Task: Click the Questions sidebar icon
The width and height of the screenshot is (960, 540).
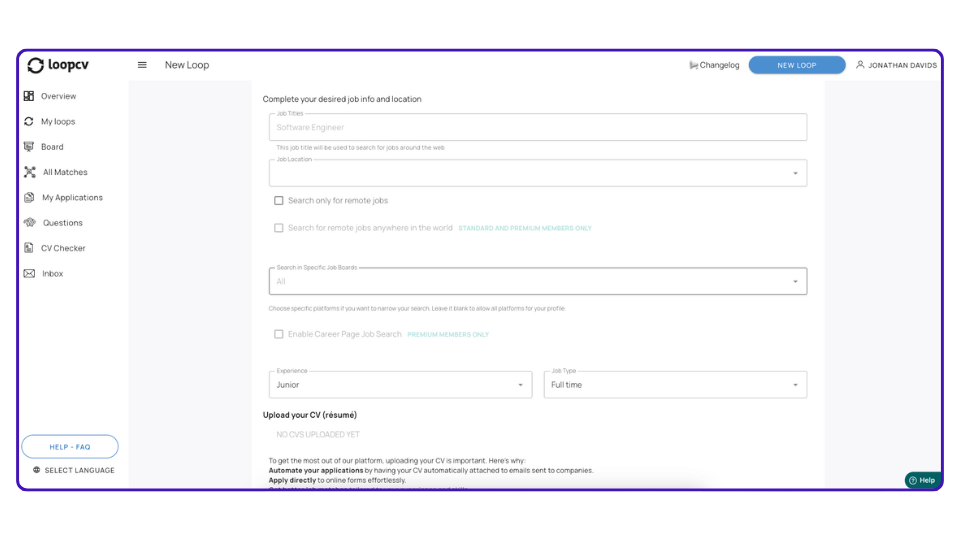Action: pyautogui.click(x=29, y=223)
